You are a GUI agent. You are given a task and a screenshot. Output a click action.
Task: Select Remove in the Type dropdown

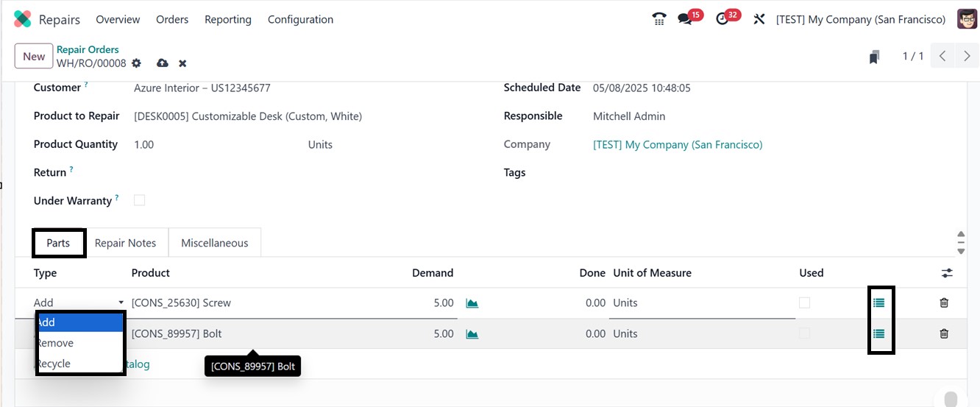point(56,343)
